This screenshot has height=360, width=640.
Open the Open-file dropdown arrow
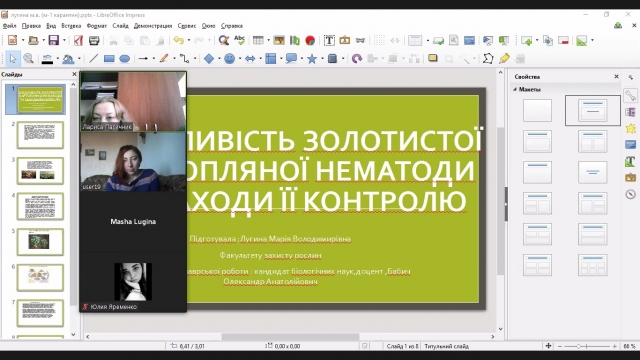(43, 40)
